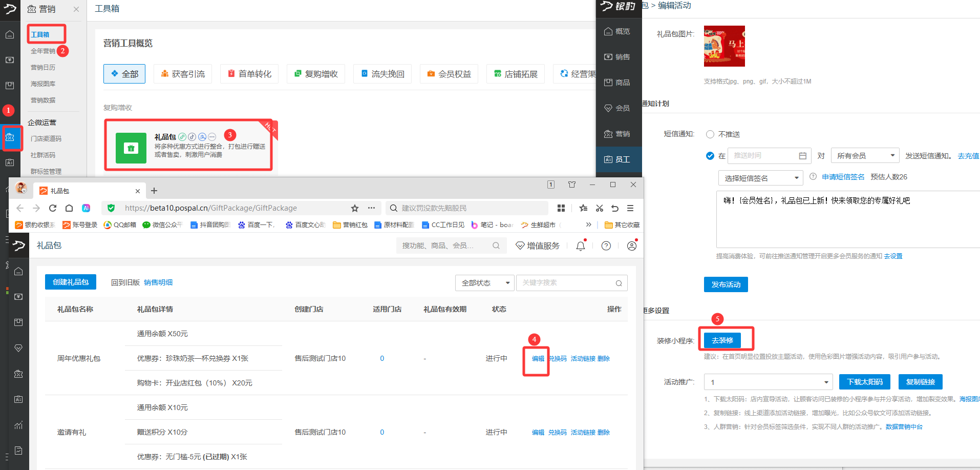Expand the 选择短信签名 dropdown
Image resolution: width=980 pixels, height=470 pixels.
[x=760, y=178]
